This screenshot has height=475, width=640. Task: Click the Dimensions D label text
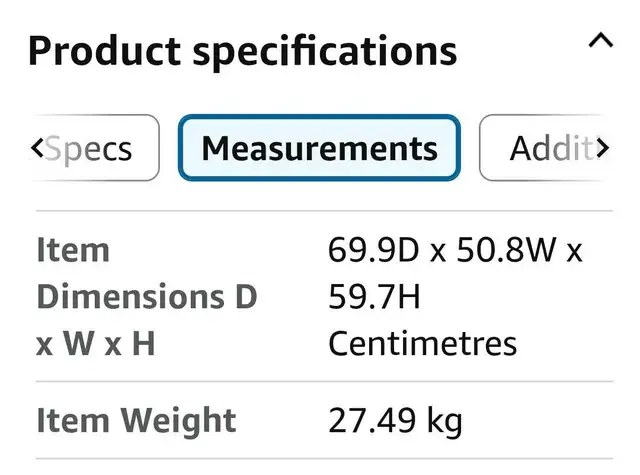click(x=147, y=297)
